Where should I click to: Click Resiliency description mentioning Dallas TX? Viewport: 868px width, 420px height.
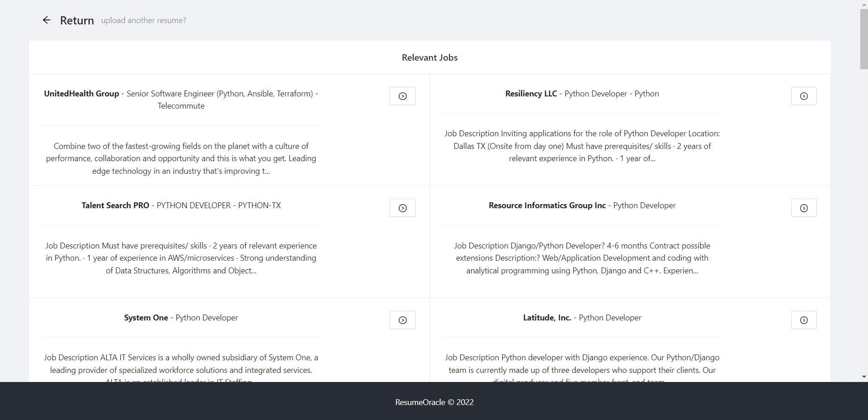coord(582,146)
